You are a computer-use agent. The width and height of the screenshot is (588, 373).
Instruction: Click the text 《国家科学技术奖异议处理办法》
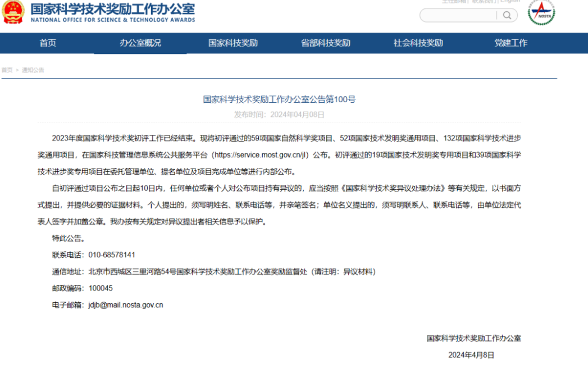393,188
